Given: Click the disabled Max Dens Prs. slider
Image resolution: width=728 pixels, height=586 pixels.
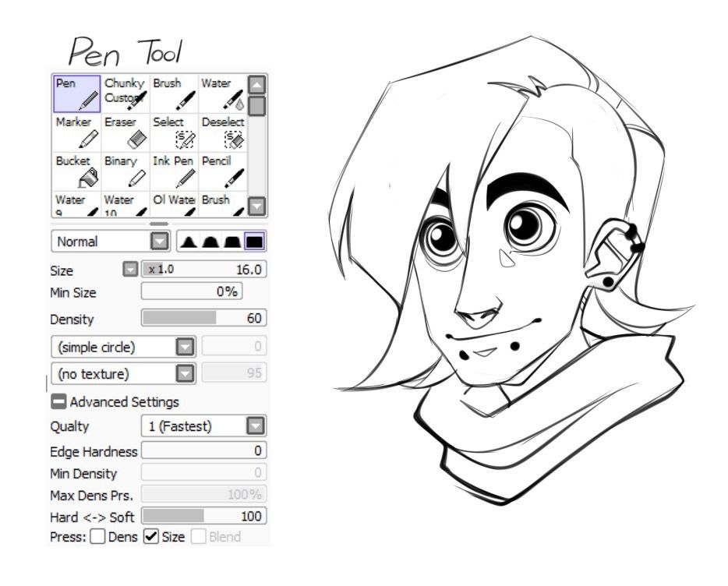Looking at the screenshot, I should [x=203, y=495].
